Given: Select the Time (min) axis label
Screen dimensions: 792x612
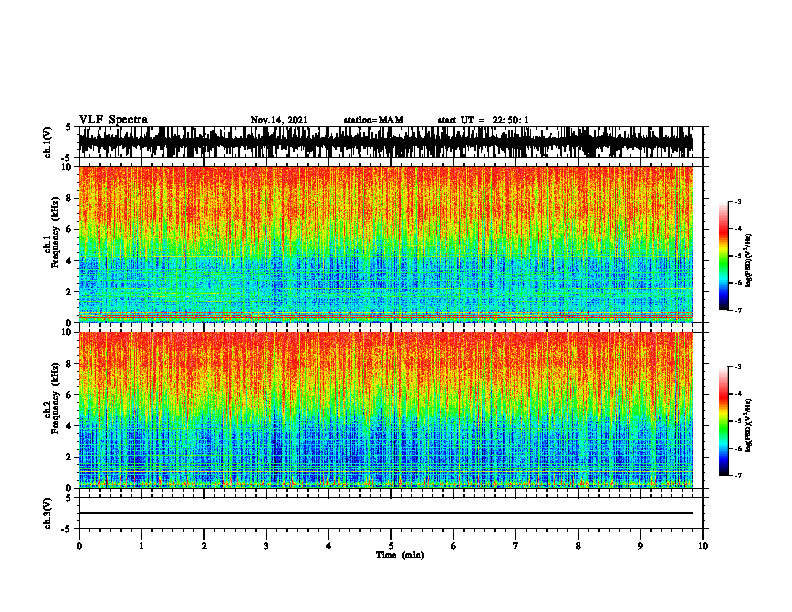Looking at the screenshot, I should click(400, 555).
